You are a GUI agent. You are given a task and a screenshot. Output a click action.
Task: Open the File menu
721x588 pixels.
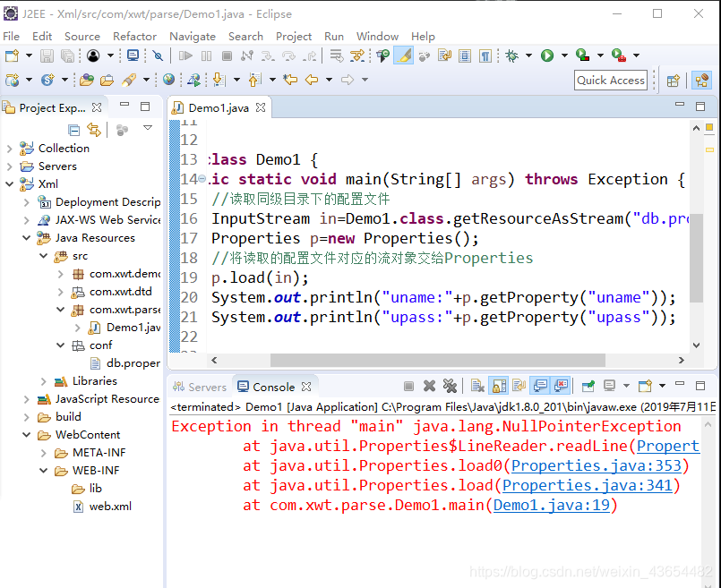point(11,37)
